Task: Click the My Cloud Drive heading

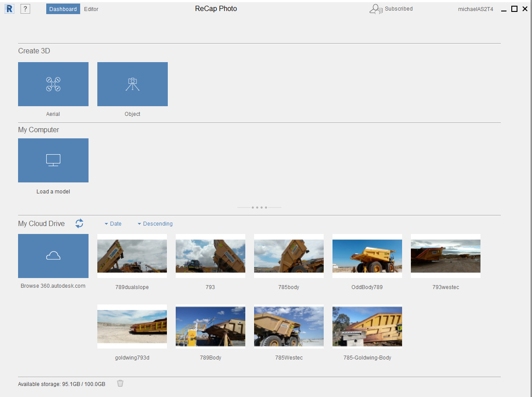Action: tap(41, 224)
